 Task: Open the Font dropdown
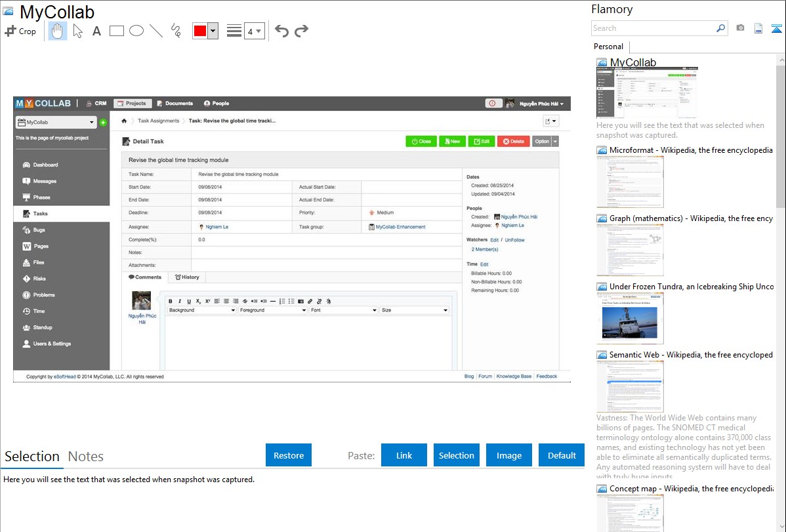[x=343, y=310]
